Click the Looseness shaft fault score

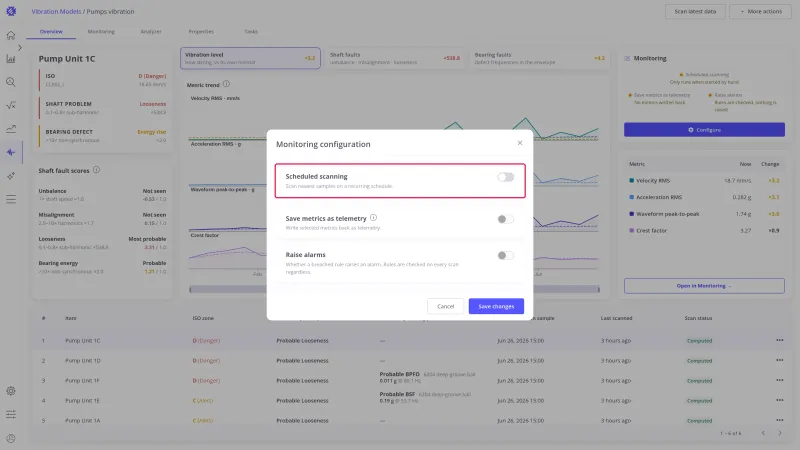click(102, 243)
